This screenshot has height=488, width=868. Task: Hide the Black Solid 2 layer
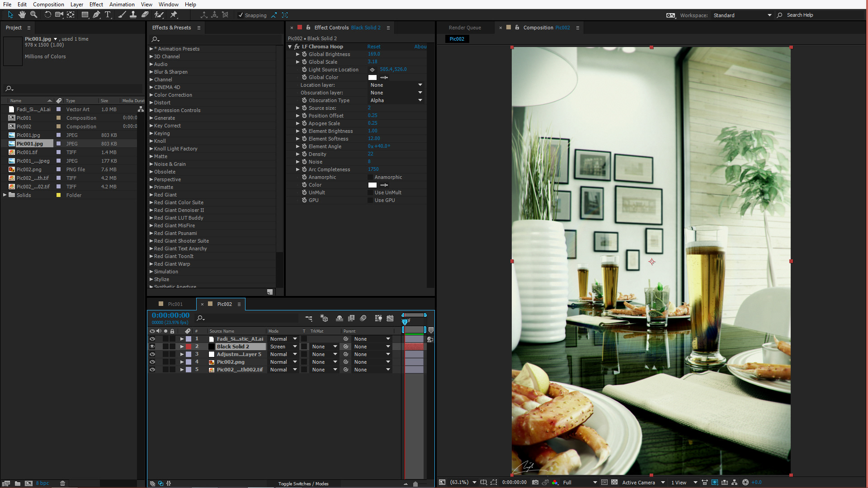(152, 347)
